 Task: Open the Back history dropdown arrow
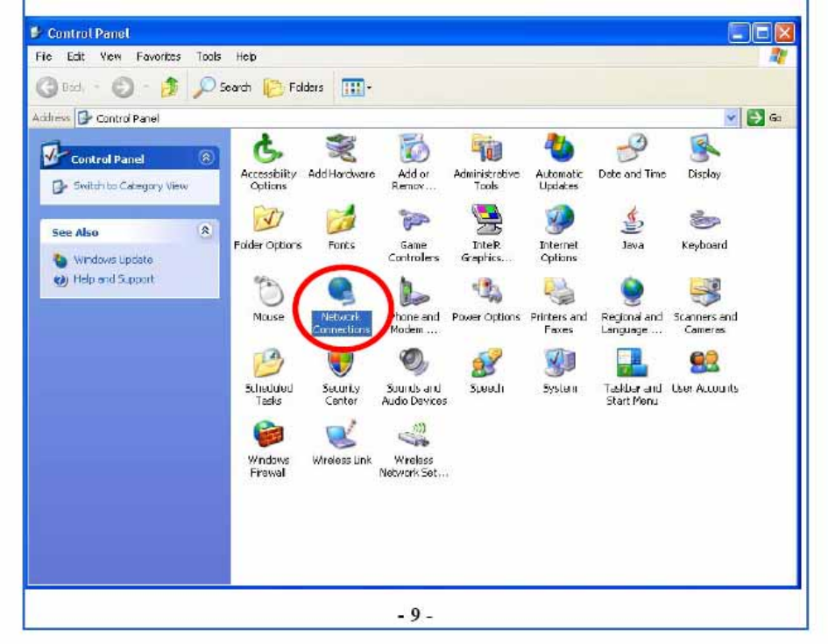[x=96, y=87]
